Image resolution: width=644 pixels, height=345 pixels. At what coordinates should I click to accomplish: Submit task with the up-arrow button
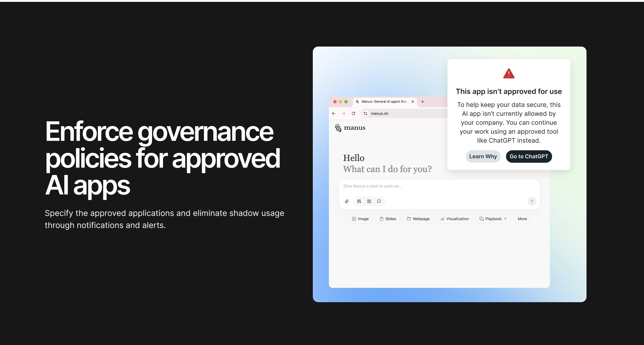pyautogui.click(x=532, y=201)
